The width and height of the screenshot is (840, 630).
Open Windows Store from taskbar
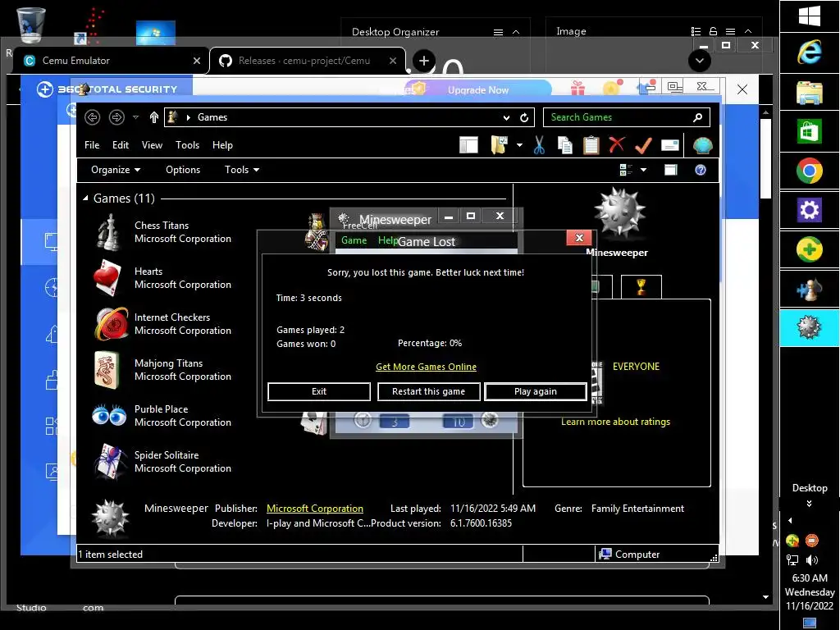click(809, 132)
